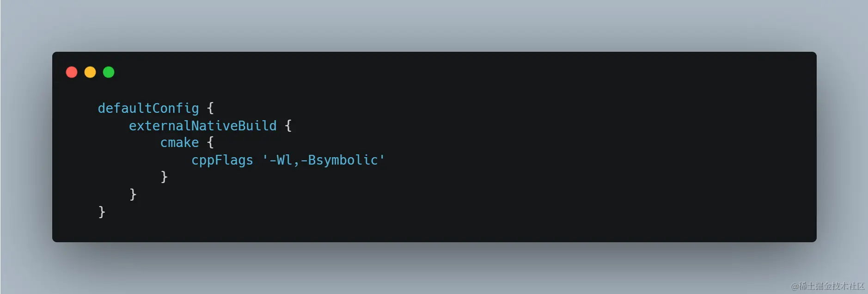Click the closing brace of cmake block
This screenshot has width=868, height=294.
[164, 177]
